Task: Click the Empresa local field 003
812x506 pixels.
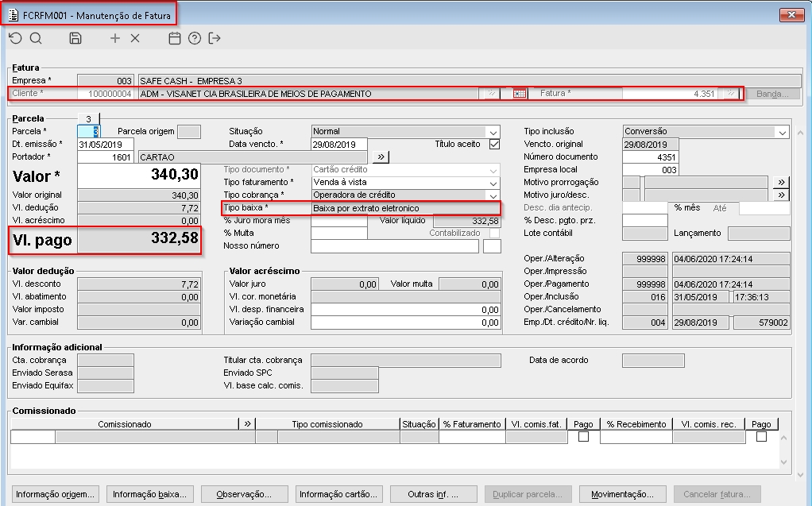Action: click(x=650, y=170)
